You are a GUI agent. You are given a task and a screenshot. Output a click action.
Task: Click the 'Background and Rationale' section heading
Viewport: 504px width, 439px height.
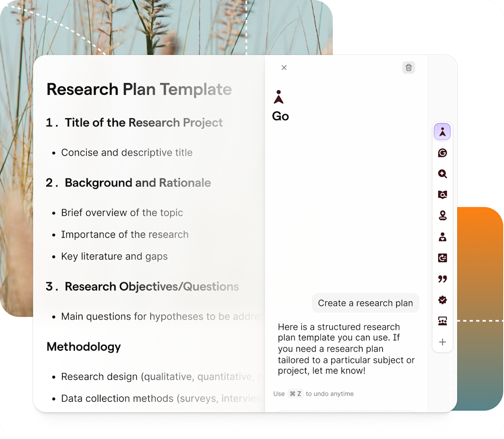tap(138, 183)
